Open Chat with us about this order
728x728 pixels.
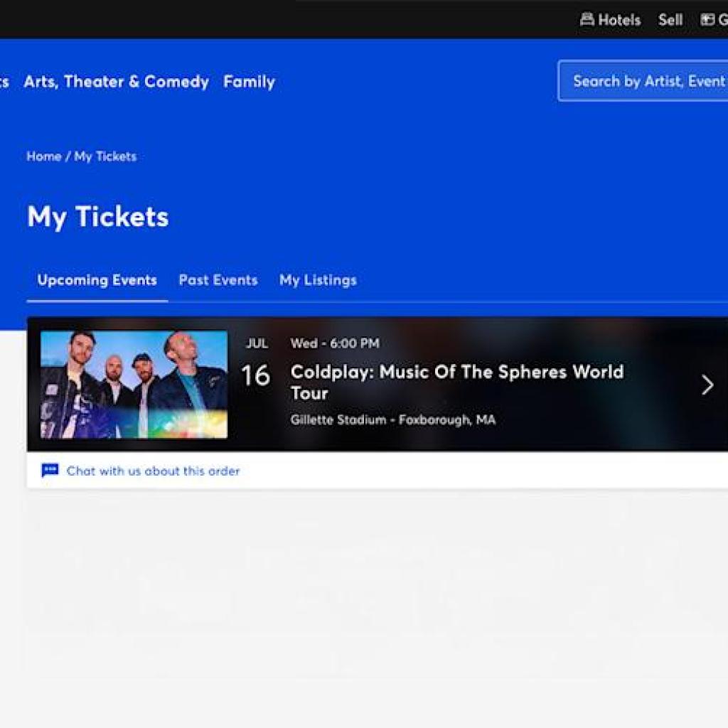click(153, 470)
